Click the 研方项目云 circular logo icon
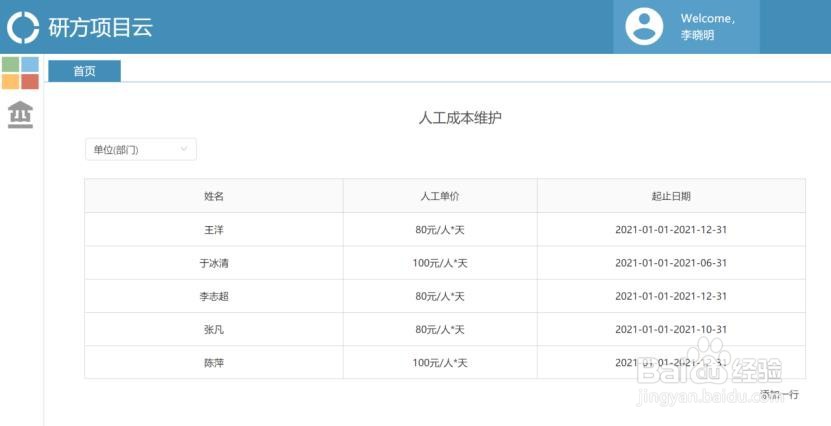This screenshot has width=831, height=426. (x=23, y=27)
